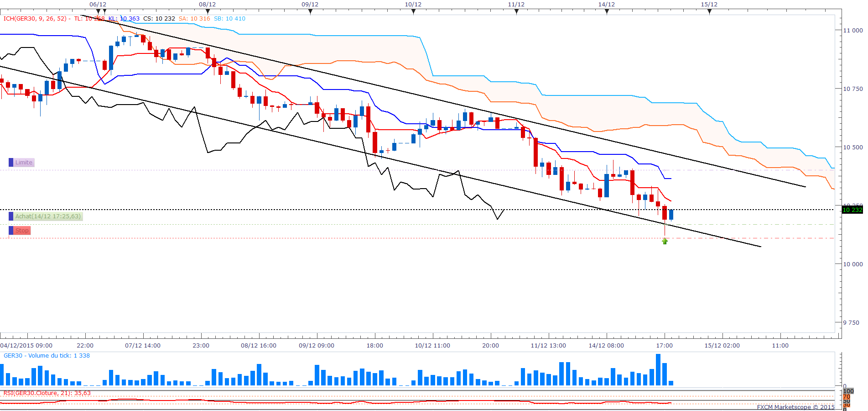Click the 10 750 price axis label
Screen dimensions: 868x411
[853, 89]
